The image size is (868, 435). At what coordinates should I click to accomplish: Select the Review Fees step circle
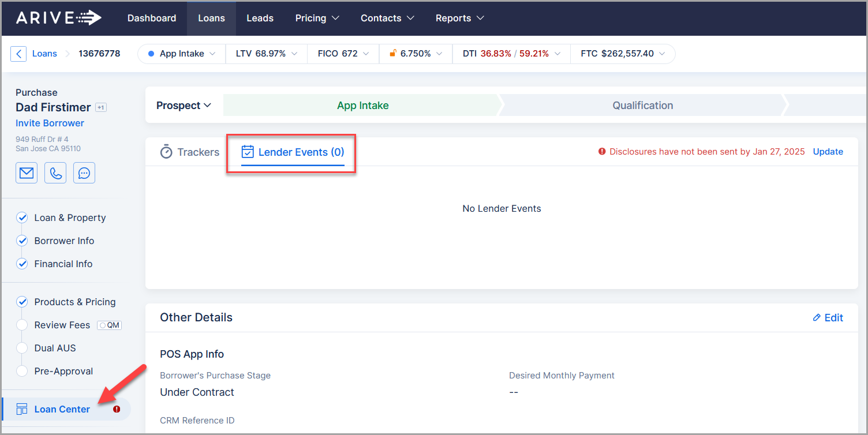(22, 325)
